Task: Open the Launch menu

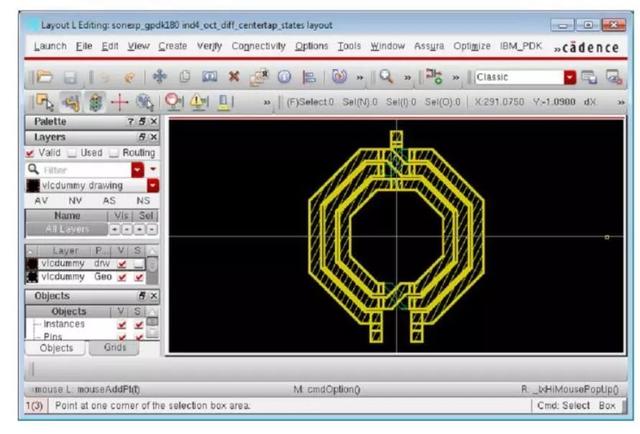Action: [x=50, y=46]
